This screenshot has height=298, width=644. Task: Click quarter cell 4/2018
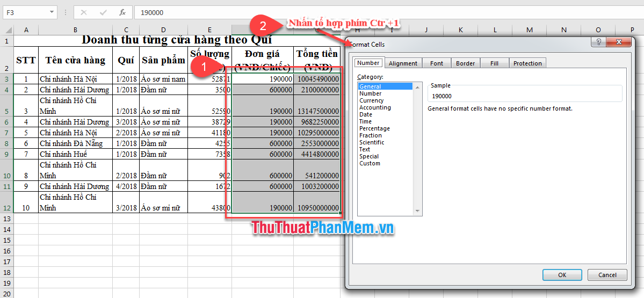click(x=126, y=186)
